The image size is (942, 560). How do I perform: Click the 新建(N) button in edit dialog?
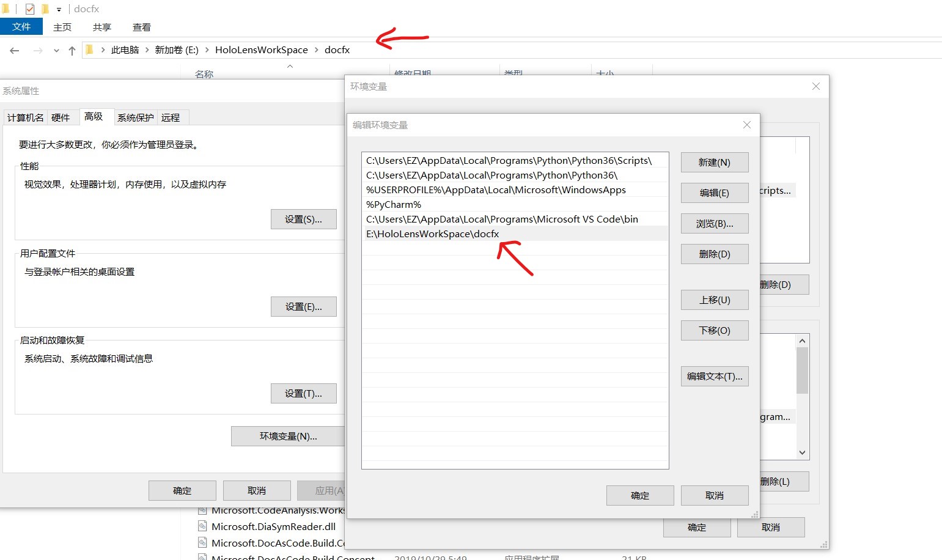click(714, 162)
